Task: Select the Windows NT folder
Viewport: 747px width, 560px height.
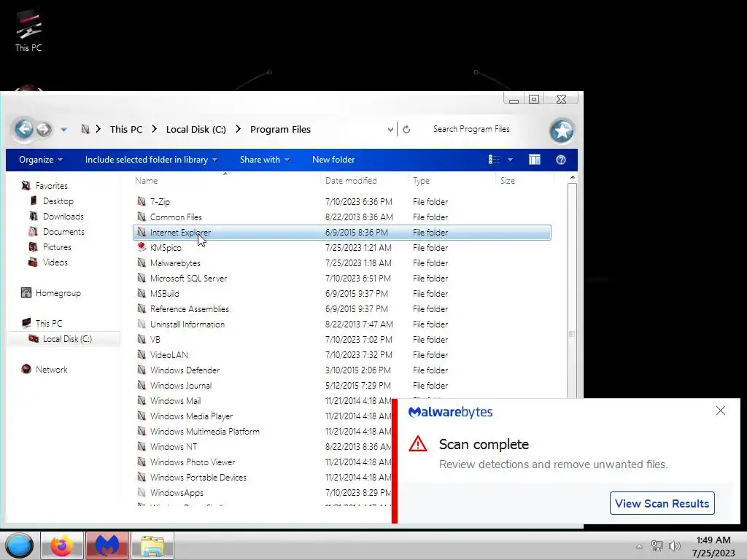Action: click(174, 447)
